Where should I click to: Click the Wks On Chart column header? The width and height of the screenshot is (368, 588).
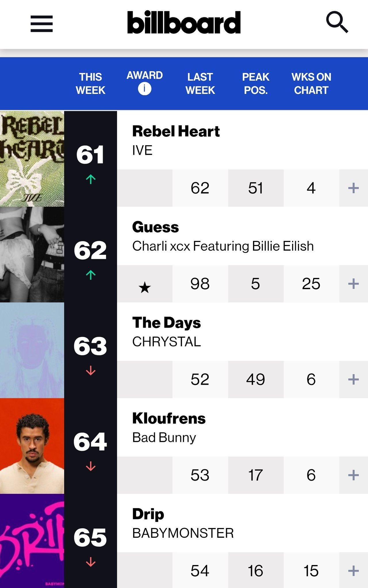[311, 84]
